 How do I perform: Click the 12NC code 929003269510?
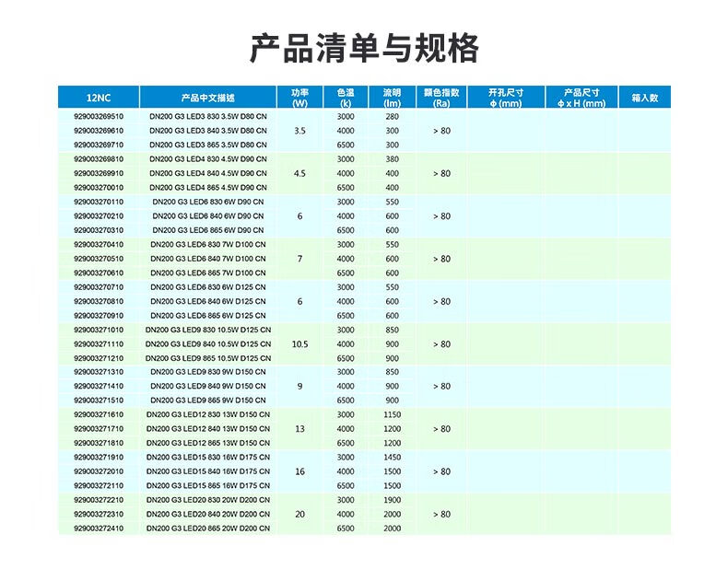[98, 117]
